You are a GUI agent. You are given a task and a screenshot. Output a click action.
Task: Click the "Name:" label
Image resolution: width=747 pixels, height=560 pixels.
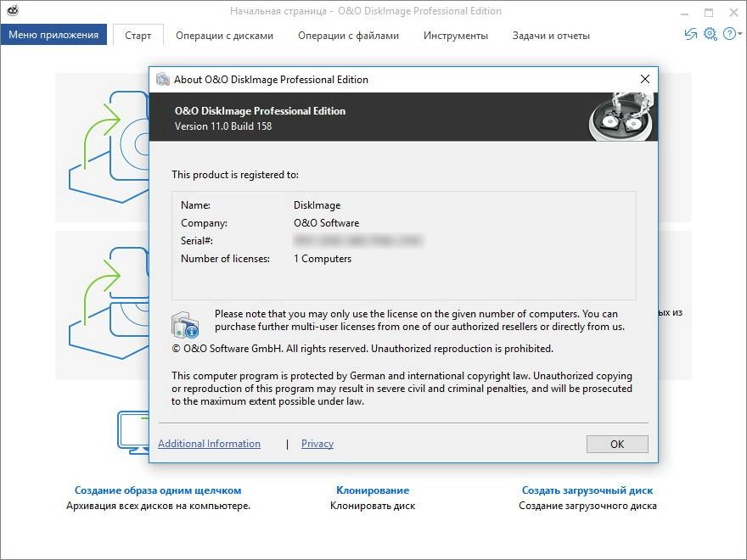click(x=195, y=205)
